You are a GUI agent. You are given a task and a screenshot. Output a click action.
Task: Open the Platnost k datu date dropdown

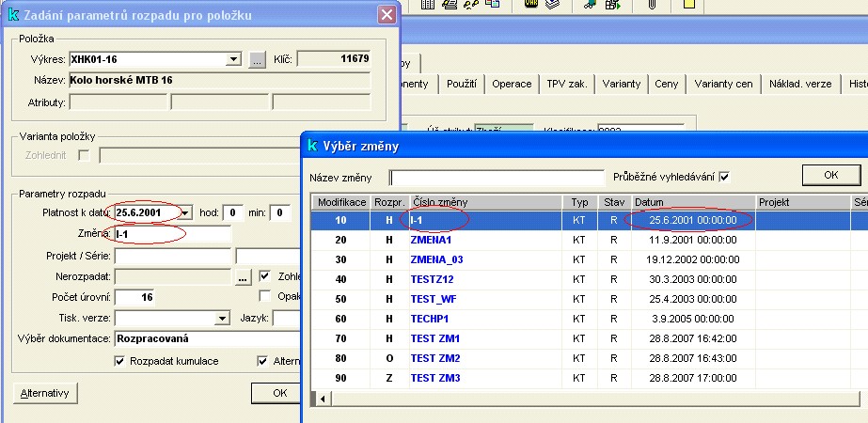[186, 212]
